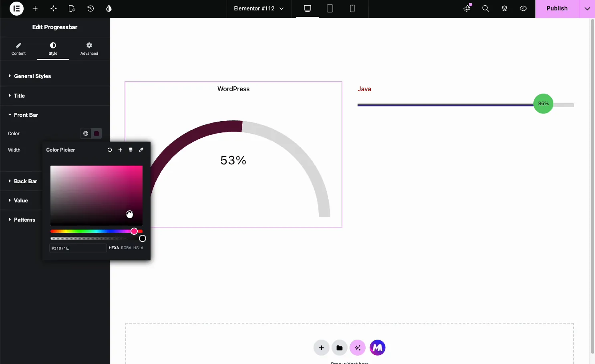This screenshot has height=364, width=595.
Task: Click the hex color input field
Action: (x=78, y=248)
